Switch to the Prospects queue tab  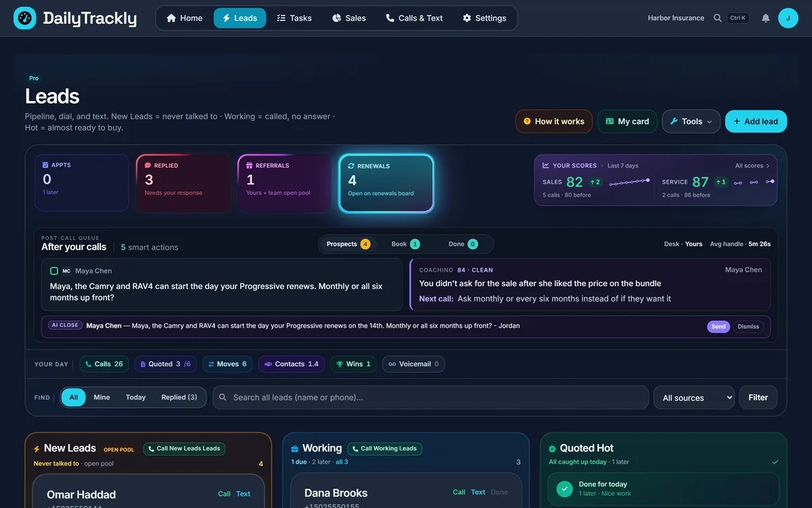[x=348, y=244]
